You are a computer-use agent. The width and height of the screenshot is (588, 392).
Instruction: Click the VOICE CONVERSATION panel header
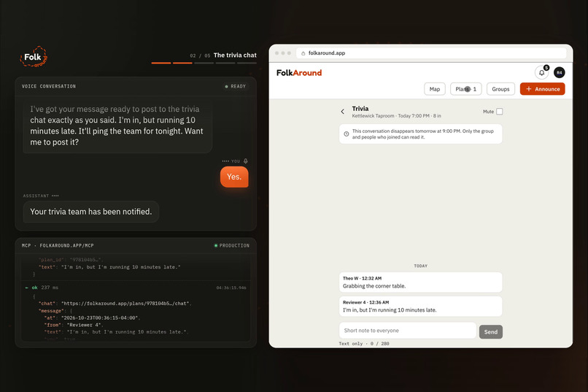[x=136, y=86]
